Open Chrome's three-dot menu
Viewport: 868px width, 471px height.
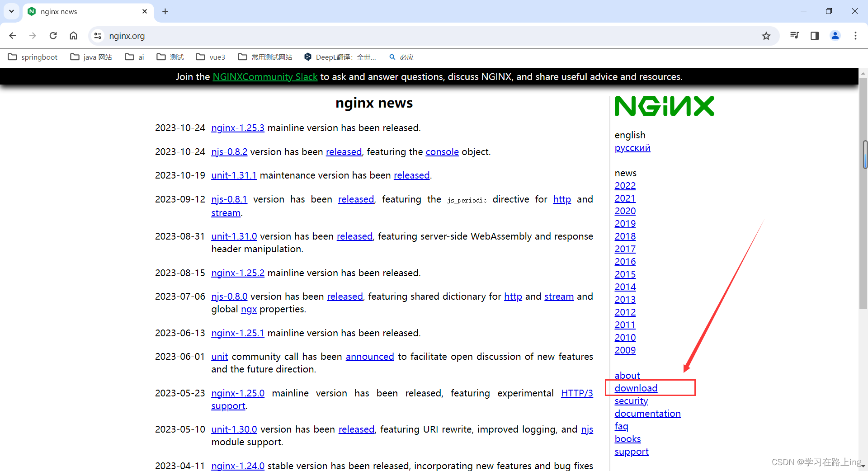[x=855, y=36]
